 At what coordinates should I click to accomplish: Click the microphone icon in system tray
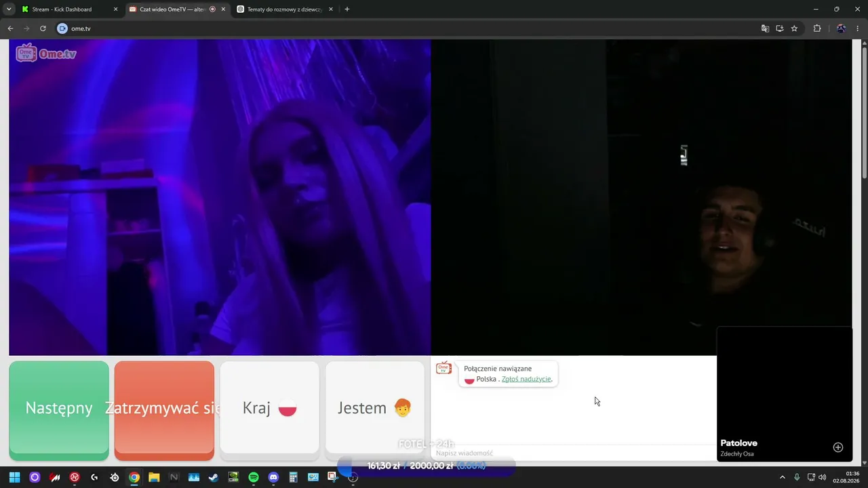797,477
